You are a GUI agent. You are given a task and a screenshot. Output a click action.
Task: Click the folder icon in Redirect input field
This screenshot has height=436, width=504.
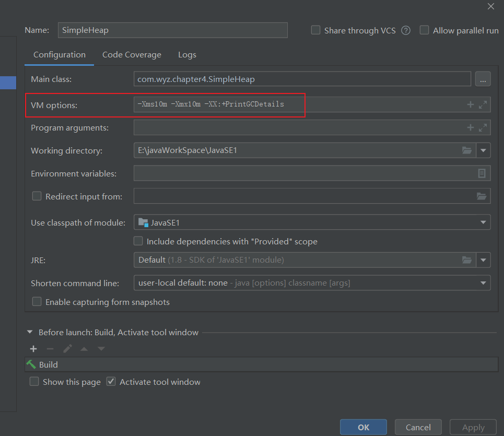(482, 196)
